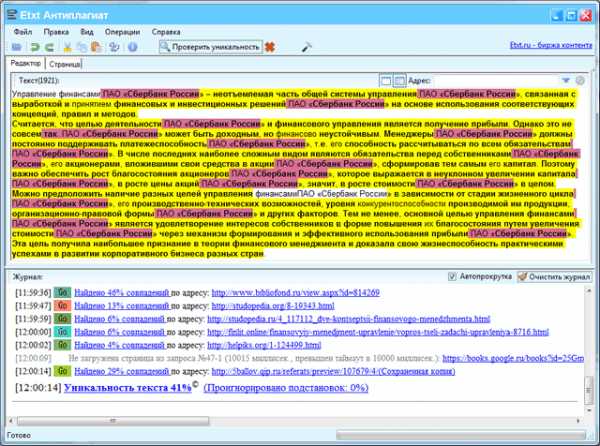
Task: Click the Готово status text
Action: coord(19,435)
